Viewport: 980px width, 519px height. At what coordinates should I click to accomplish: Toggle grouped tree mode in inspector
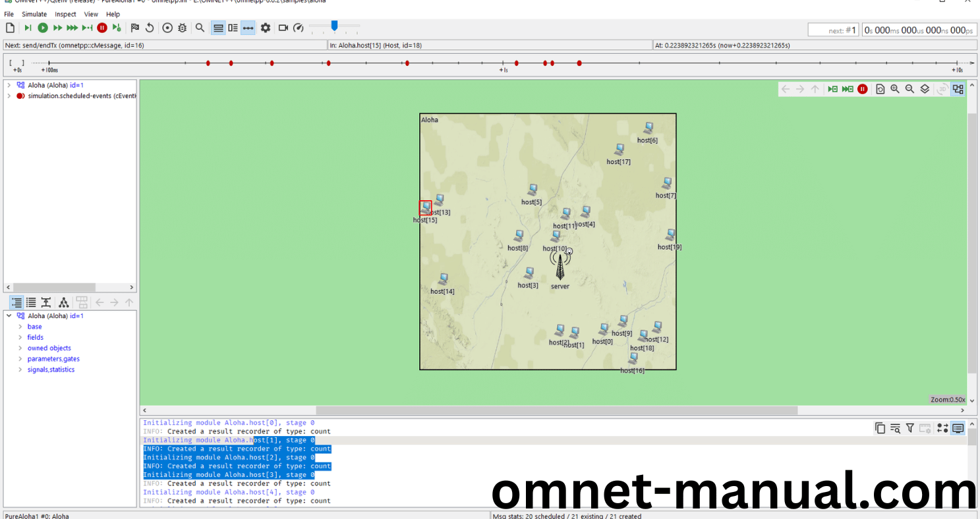[16, 302]
